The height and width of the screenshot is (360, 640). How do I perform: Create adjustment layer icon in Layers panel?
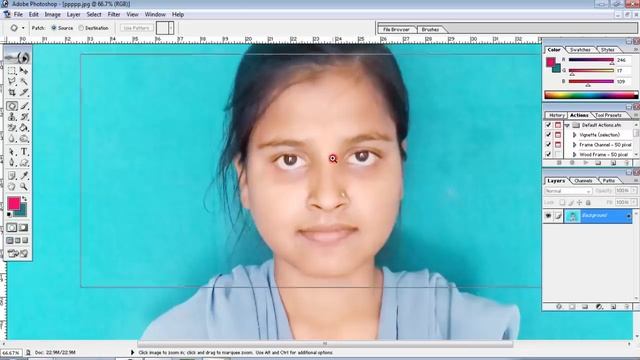pos(599,307)
